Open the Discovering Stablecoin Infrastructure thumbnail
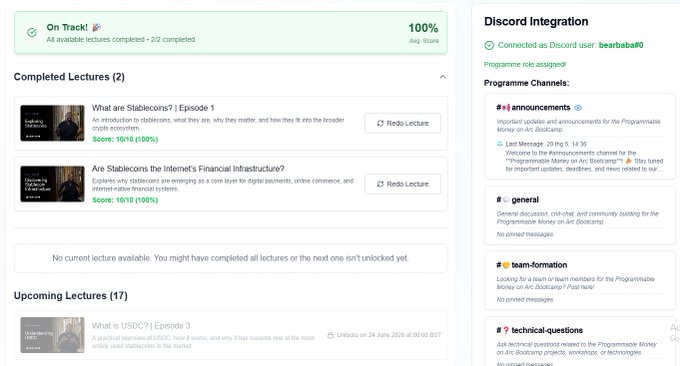 point(52,184)
